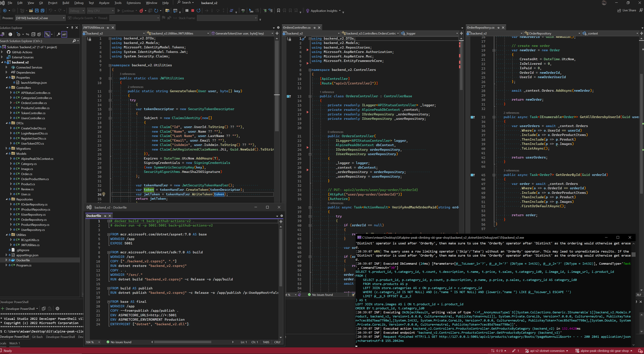Click the Find in Files icon
This screenshot has height=354, width=644.
(168, 11)
